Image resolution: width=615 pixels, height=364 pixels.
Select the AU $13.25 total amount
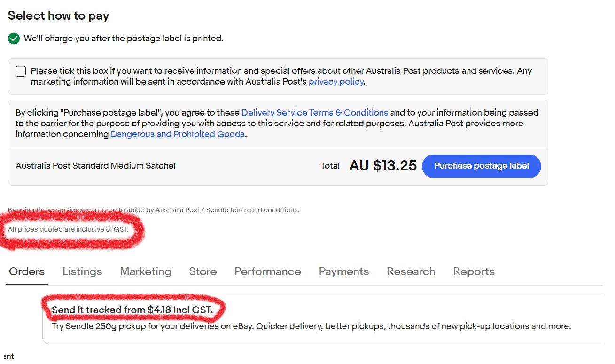(x=383, y=165)
